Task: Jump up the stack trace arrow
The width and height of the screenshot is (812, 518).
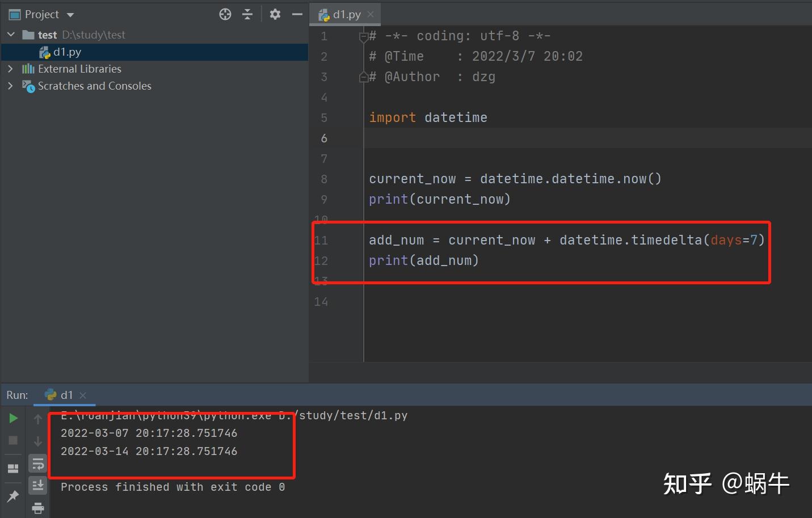Action: 38,419
